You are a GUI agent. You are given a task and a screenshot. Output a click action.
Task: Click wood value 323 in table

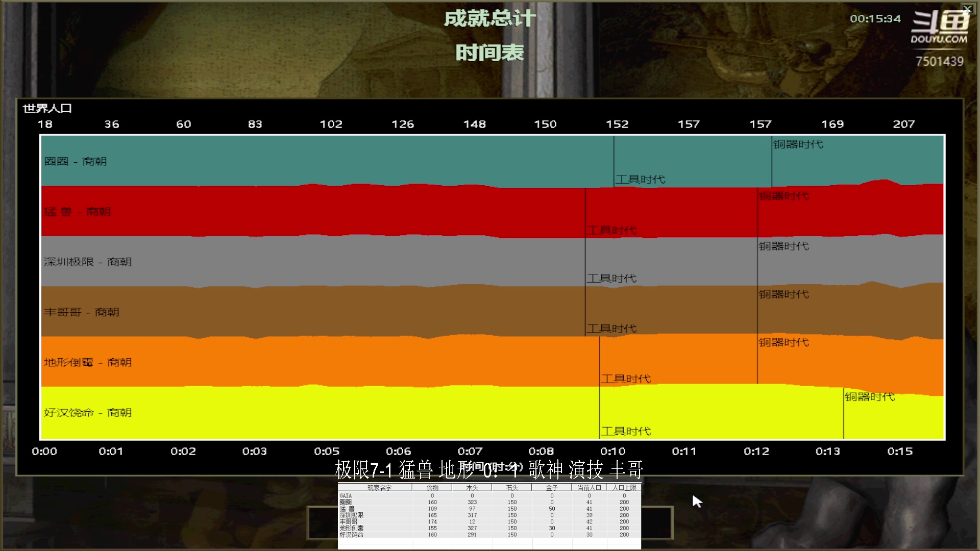click(472, 503)
